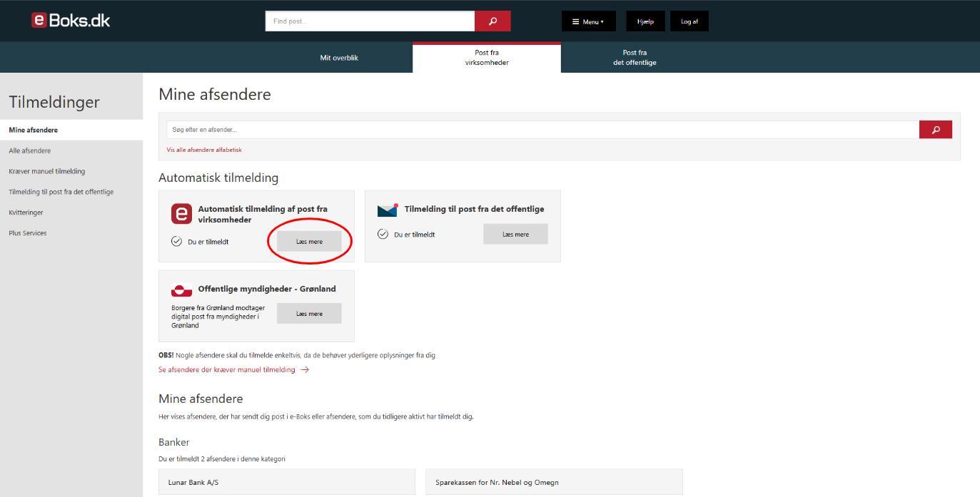Image resolution: width=980 pixels, height=497 pixels.
Task: Click the Tilmelding til post fra det offentlige card title
Action: [474, 209]
